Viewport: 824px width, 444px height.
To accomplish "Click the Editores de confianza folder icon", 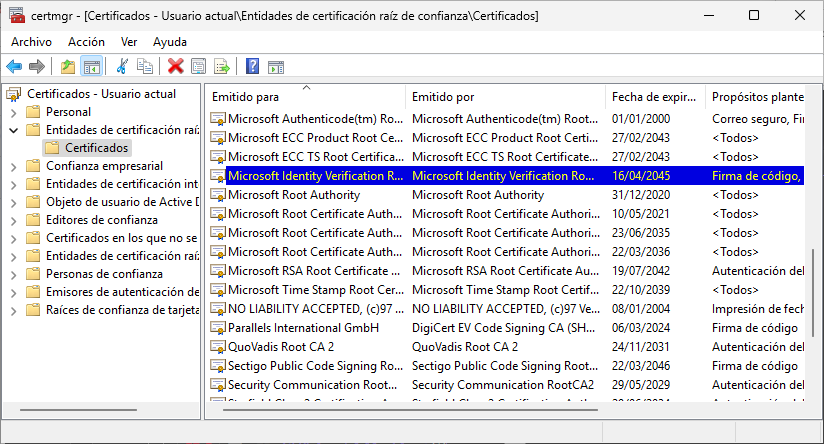I will tap(34, 220).
